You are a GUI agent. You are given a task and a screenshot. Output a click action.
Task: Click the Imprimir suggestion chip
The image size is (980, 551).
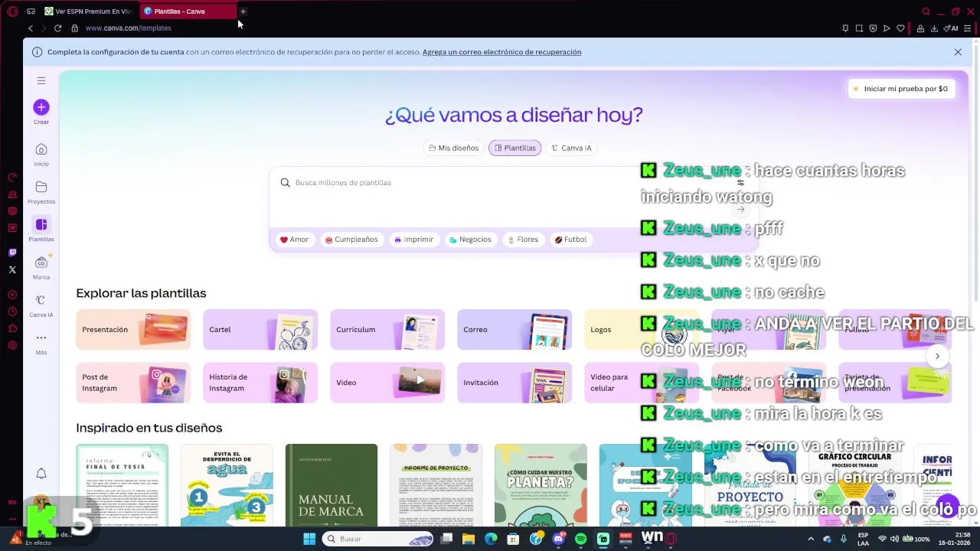413,240
